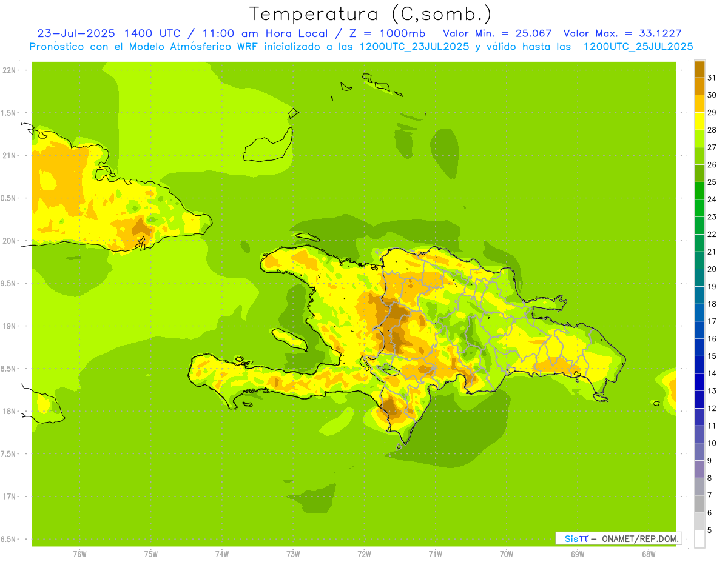
Task: Click the "1200UTC_25JUL2025" valid-until time text
Action: click(638, 47)
